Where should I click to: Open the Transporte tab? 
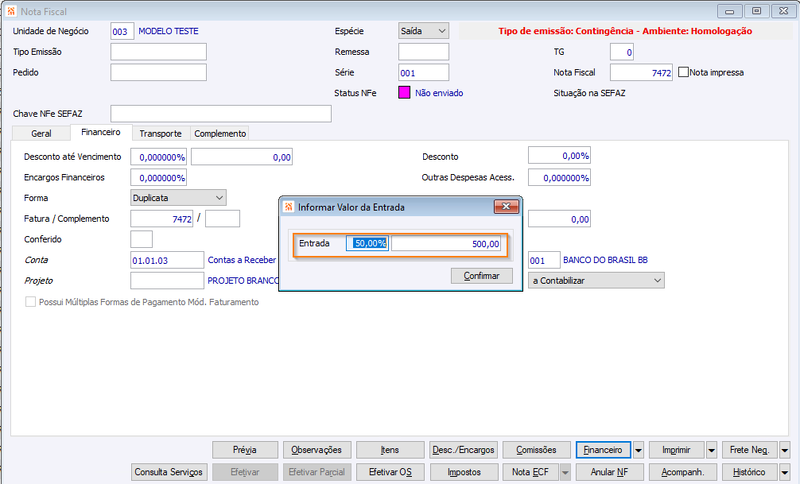(161, 134)
